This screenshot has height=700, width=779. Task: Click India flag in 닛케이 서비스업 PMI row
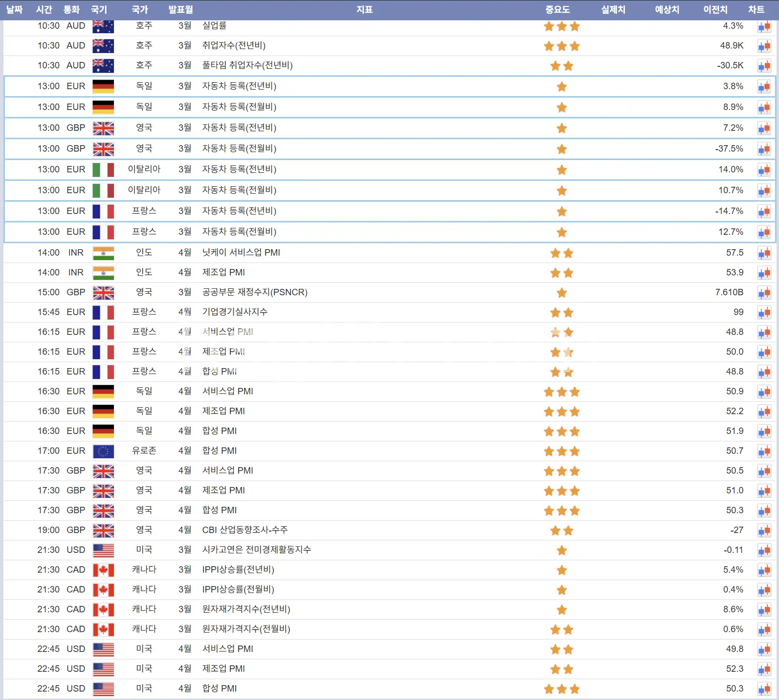click(x=103, y=253)
